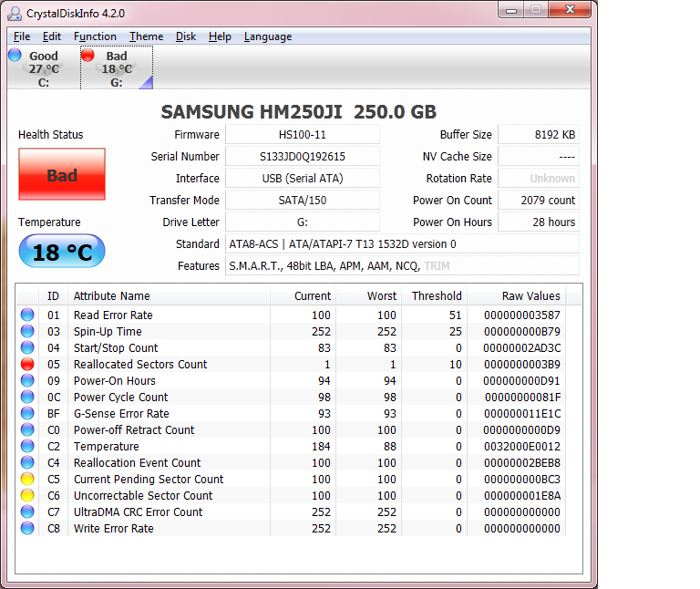
Task: Click yellow orb of Uncorrectable Sector Count
Action: (x=27, y=495)
